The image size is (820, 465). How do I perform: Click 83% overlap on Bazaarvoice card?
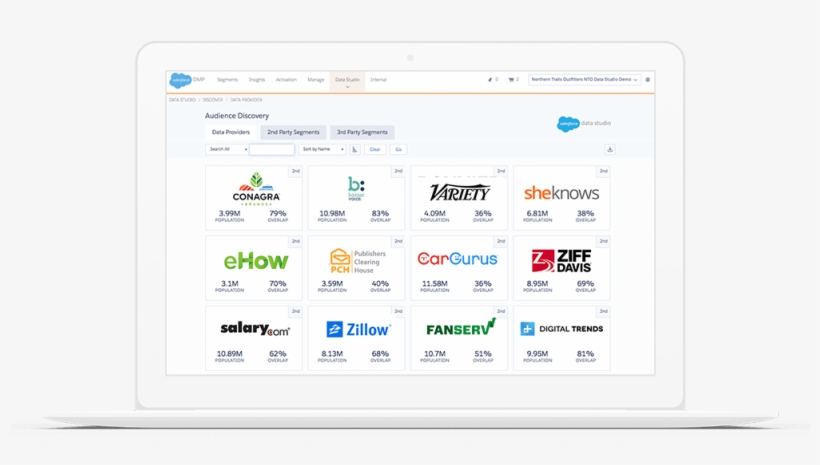click(380, 213)
